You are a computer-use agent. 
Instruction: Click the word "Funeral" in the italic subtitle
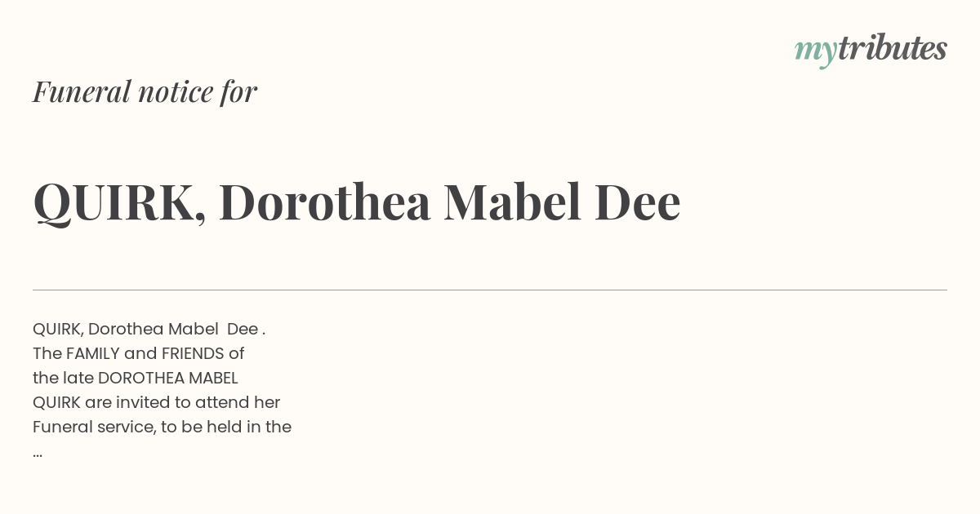pos(82,91)
